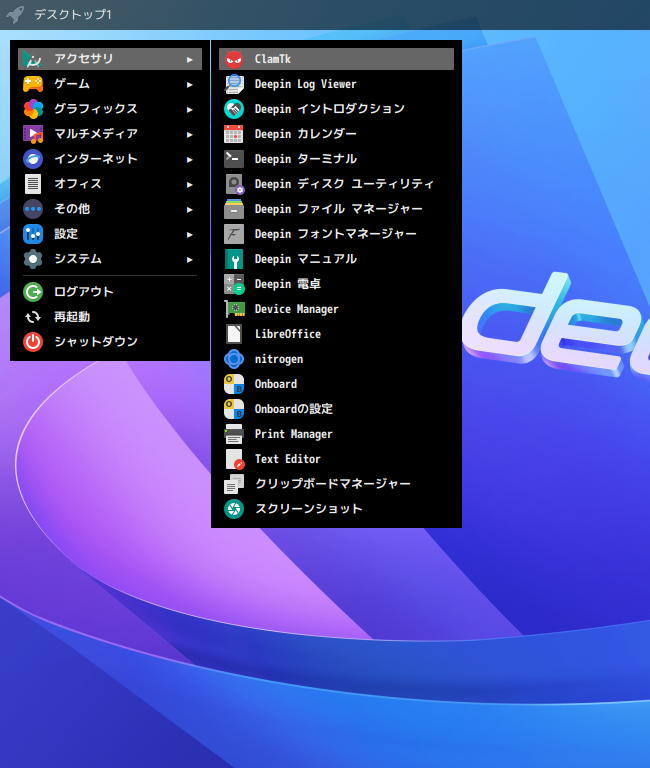The height and width of the screenshot is (768, 650).
Task: Click the Deepin カレンダー calendar icon
Action: pos(234,134)
